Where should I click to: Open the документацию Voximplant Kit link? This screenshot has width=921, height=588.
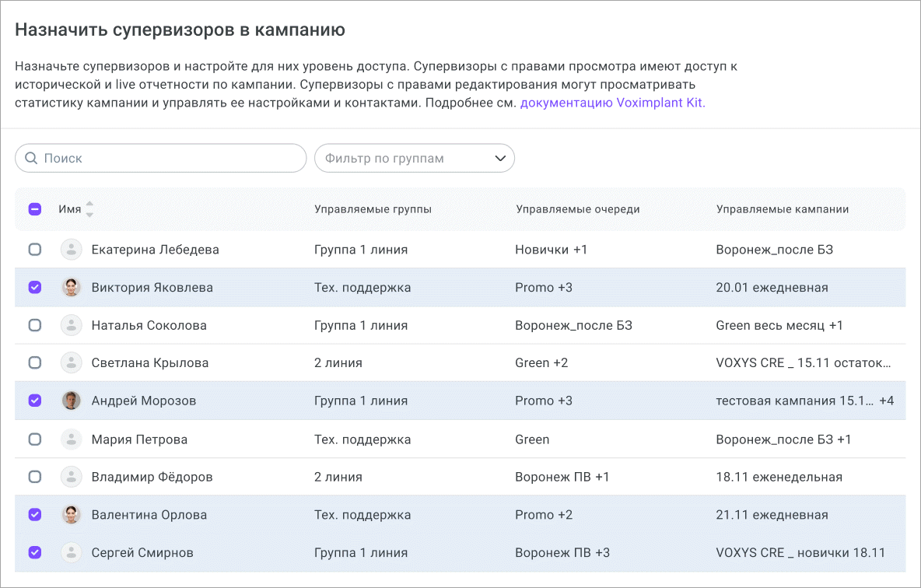coord(612,103)
